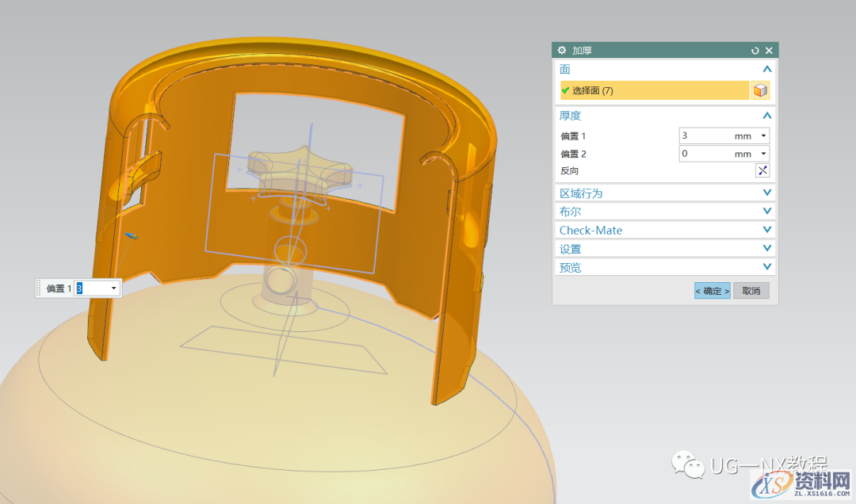
Task: Expand the 布尔 section
Action: click(x=766, y=212)
